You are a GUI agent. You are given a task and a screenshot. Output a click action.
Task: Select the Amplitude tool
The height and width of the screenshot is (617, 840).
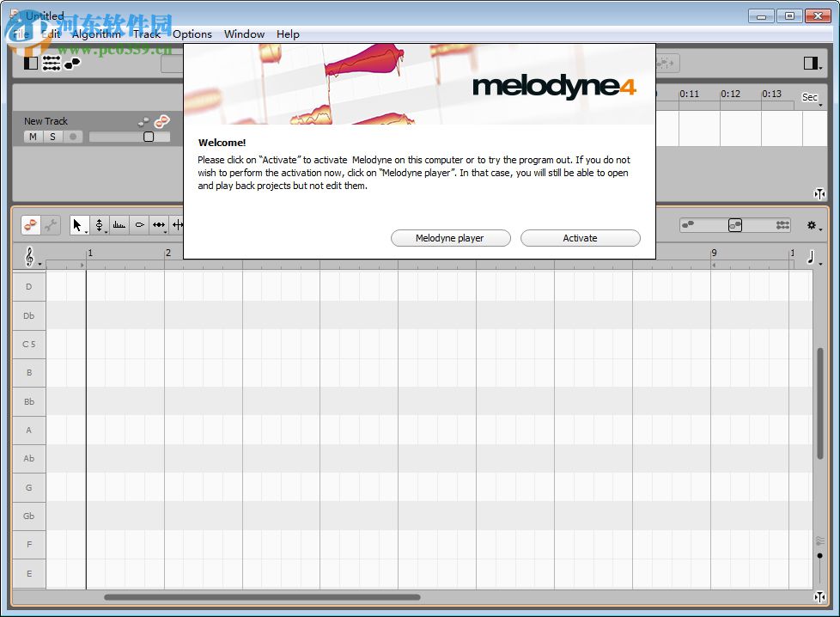(x=119, y=224)
